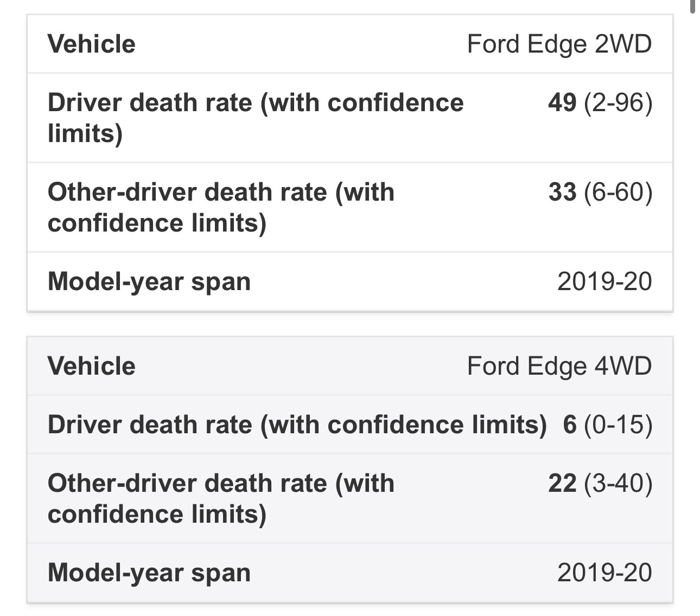The height and width of the screenshot is (616, 700).
Task: Click the scrollbar thumb at top right
Action: (x=693, y=5)
